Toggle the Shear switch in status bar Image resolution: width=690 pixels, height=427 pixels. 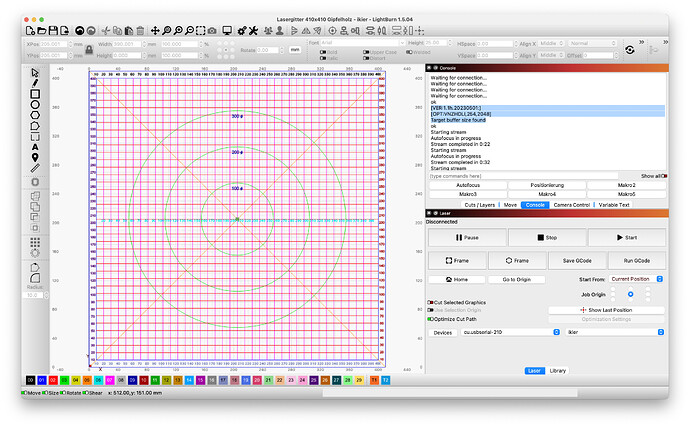[x=86, y=393]
